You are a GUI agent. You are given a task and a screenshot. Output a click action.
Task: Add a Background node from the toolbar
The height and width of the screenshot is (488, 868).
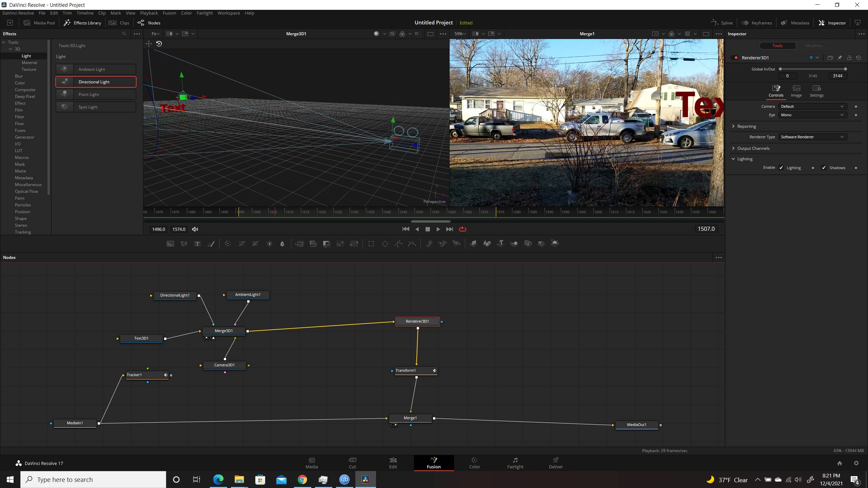170,244
